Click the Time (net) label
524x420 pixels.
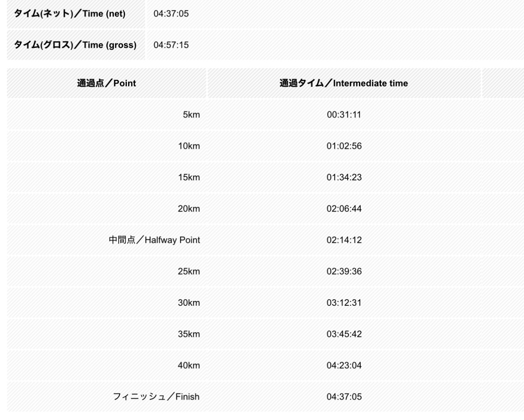pyautogui.click(x=70, y=14)
